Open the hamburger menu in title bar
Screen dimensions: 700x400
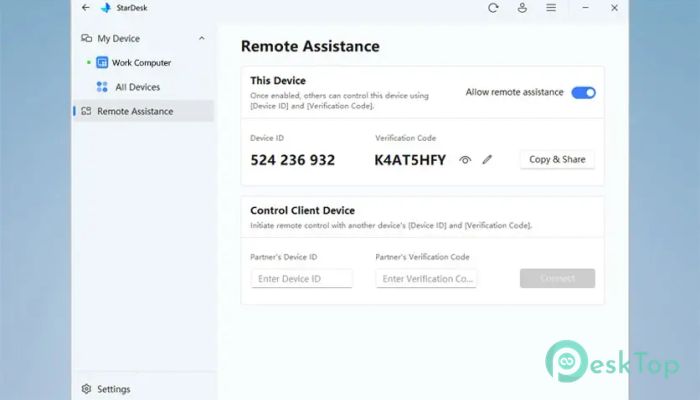point(551,8)
